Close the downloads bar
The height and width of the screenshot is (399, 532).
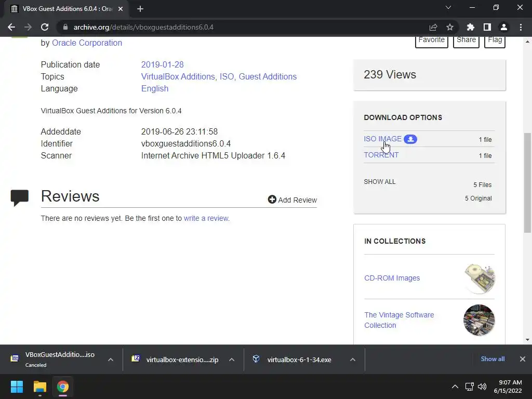[523, 359]
